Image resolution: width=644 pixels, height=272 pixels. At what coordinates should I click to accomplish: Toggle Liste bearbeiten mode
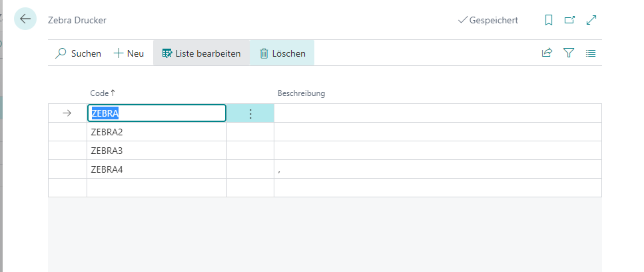201,53
